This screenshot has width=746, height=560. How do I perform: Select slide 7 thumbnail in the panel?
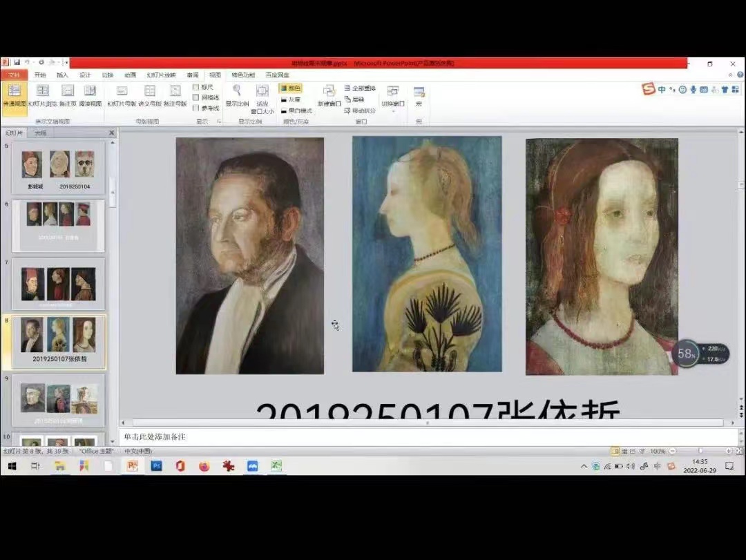[x=58, y=283]
